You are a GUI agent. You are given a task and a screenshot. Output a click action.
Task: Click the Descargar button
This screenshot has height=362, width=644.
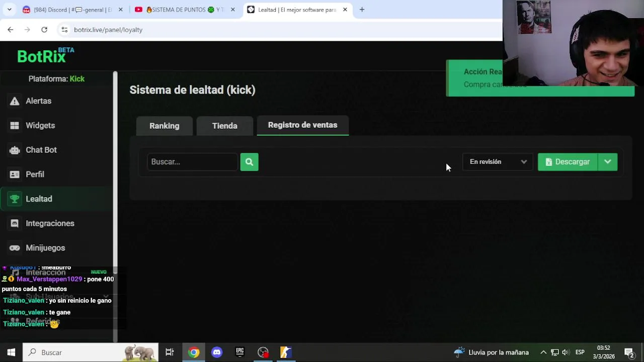tap(568, 162)
